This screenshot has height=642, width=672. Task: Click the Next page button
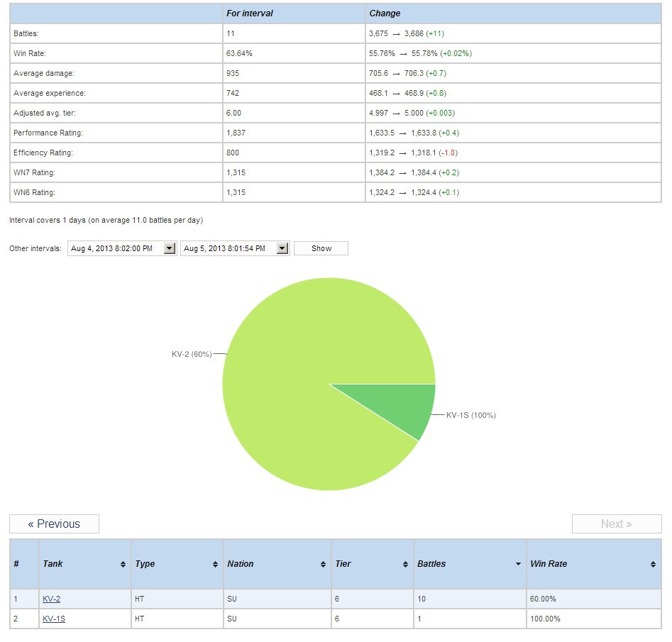pyautogui.click(x=616, y=524)
